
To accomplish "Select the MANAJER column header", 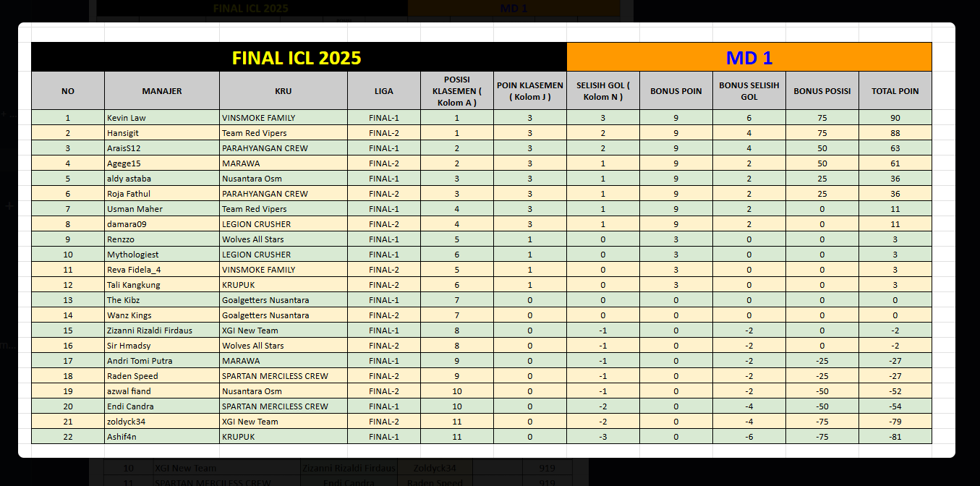I will tap(162, 91).
